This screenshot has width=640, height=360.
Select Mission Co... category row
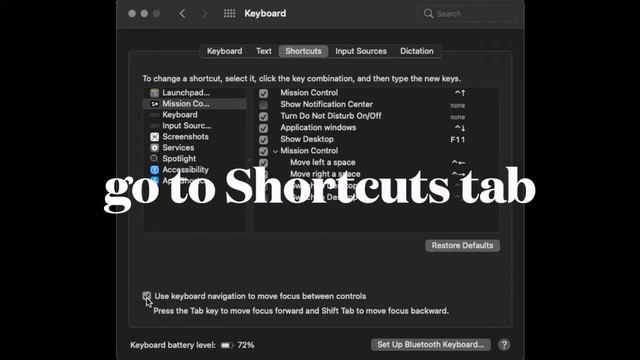pos(195,104)
